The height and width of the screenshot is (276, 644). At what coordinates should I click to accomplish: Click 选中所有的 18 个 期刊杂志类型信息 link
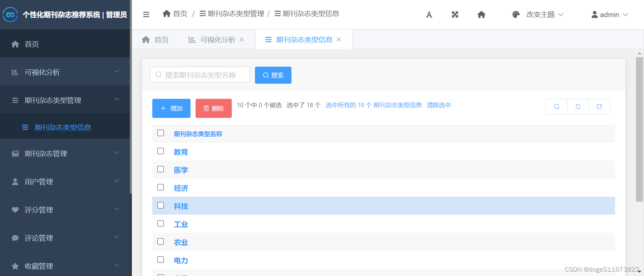click(374, 105)
